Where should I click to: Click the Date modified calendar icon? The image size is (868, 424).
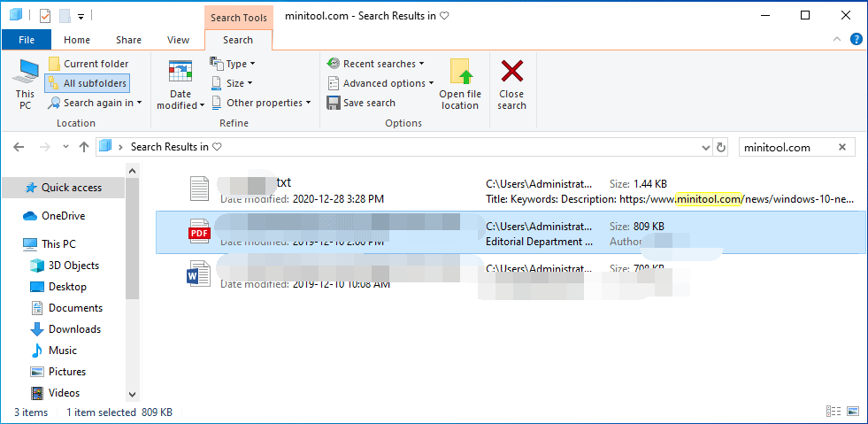coord(181,72)
